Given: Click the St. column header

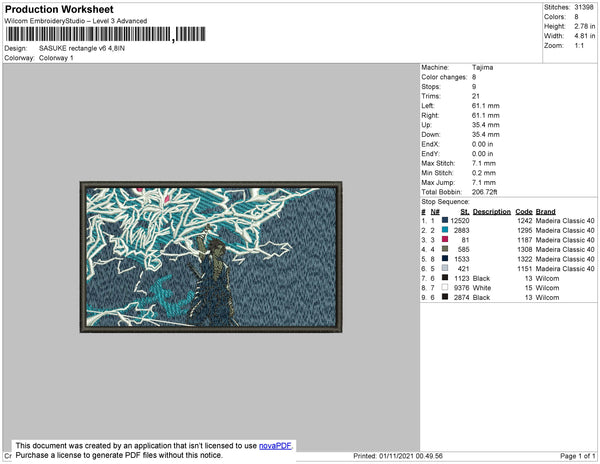Looking at the screenshot, I should (x=464, y=212).
